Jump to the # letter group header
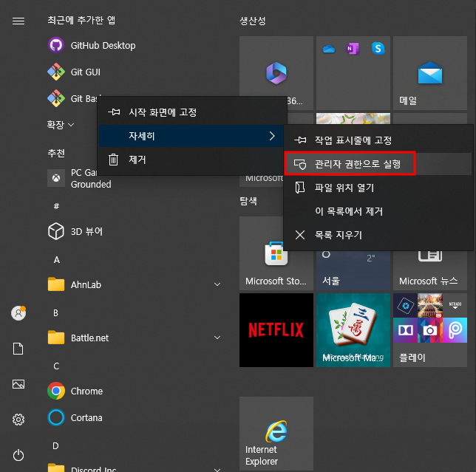 pyautogui.click(x=56, y=206)
